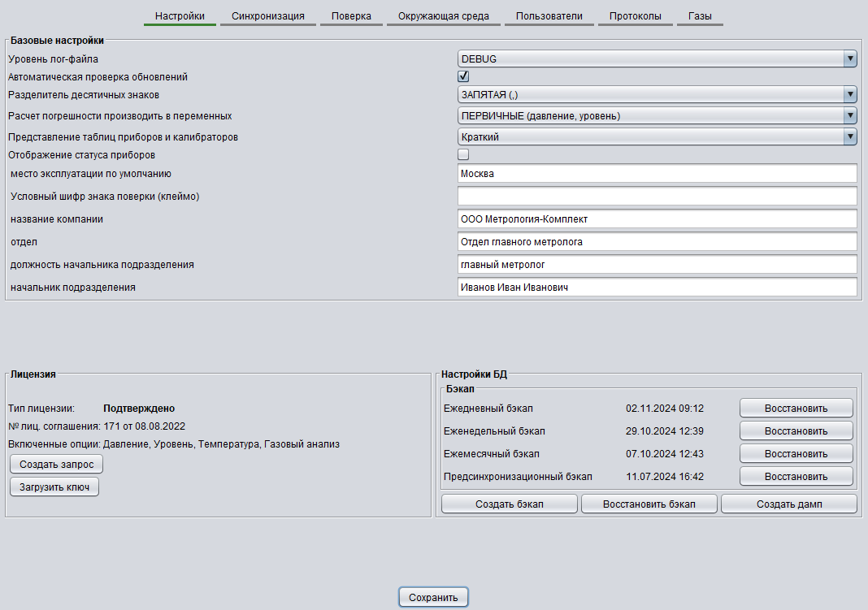
Task: Expand the log-file level DEBUG dropdown
Action: (657, 58)
